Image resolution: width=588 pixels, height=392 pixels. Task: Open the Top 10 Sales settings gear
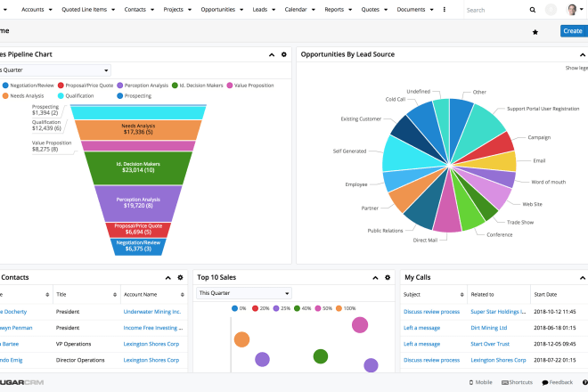(x=388, y=278)
